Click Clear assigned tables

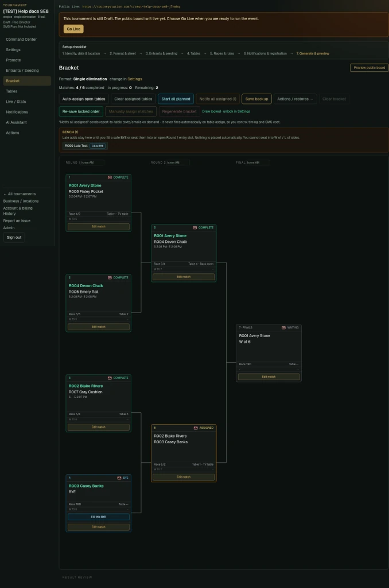point(133,99)
